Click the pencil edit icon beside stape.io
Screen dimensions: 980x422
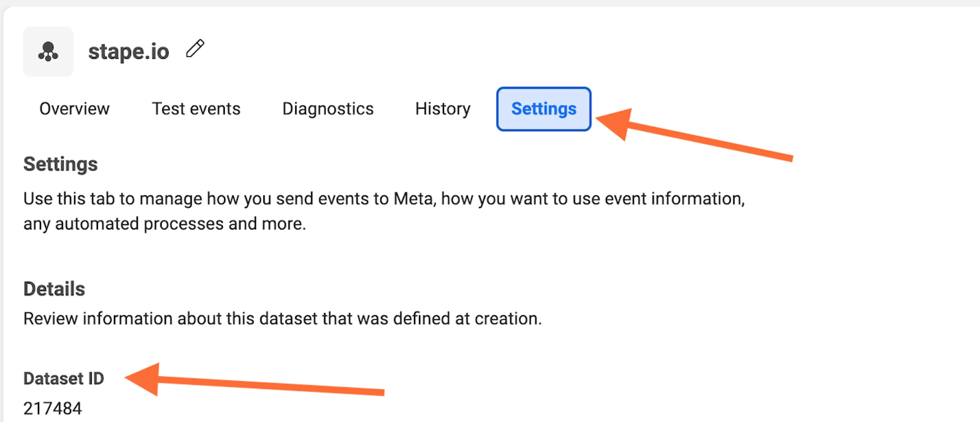pos(195,48)
